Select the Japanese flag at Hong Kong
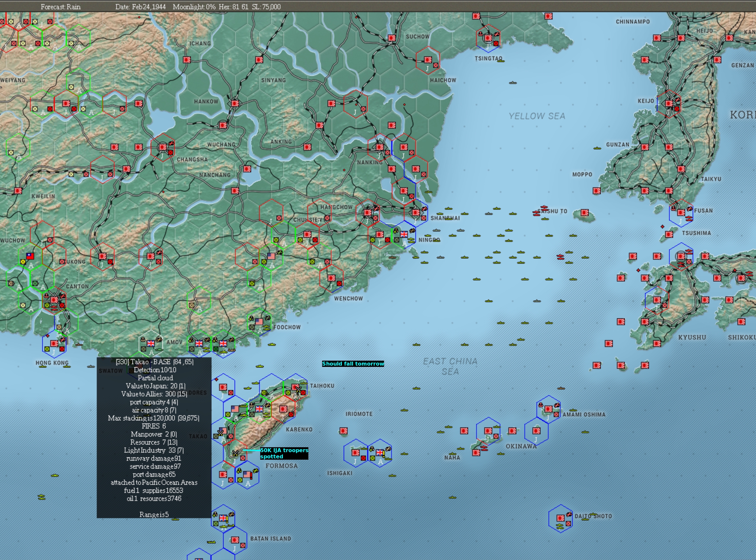The height and width of the screenshot is (560, 756). (x=54, y=343)
